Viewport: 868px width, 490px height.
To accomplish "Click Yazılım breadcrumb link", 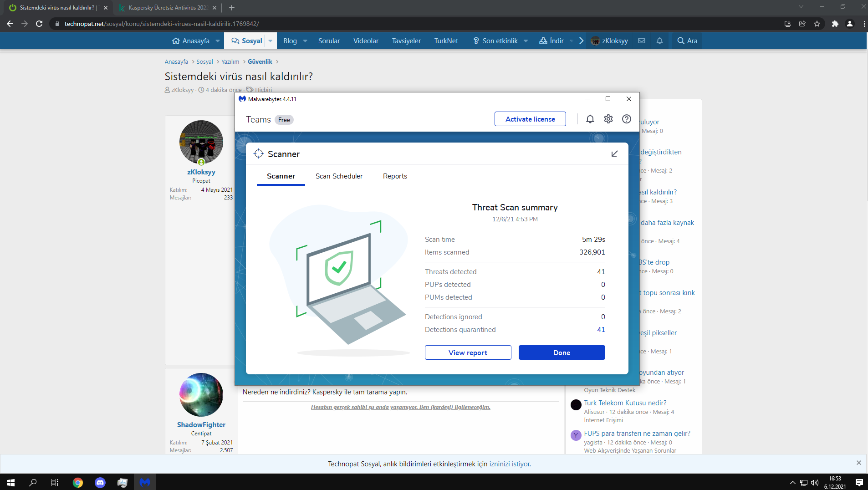I will (x=230, y=61).
